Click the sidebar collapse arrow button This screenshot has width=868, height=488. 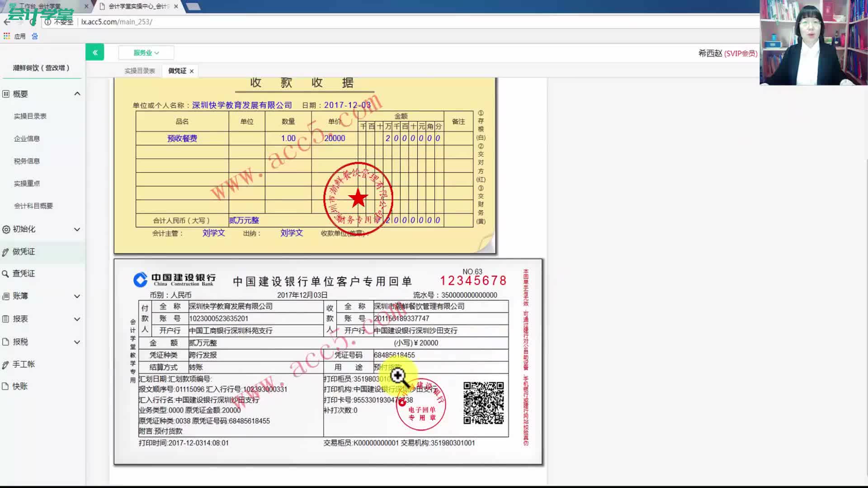click(95, 52)
